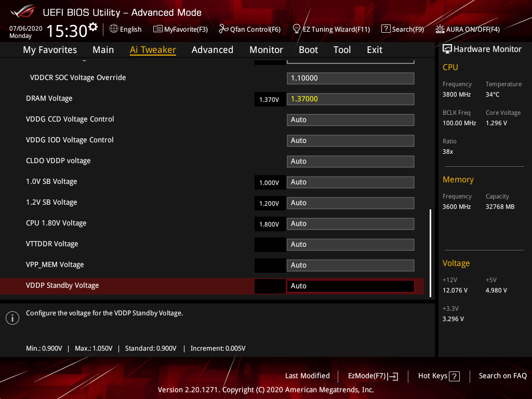Go to the Exit tab
The width and height of the screenshot is (532, 399).
(375, 50)
